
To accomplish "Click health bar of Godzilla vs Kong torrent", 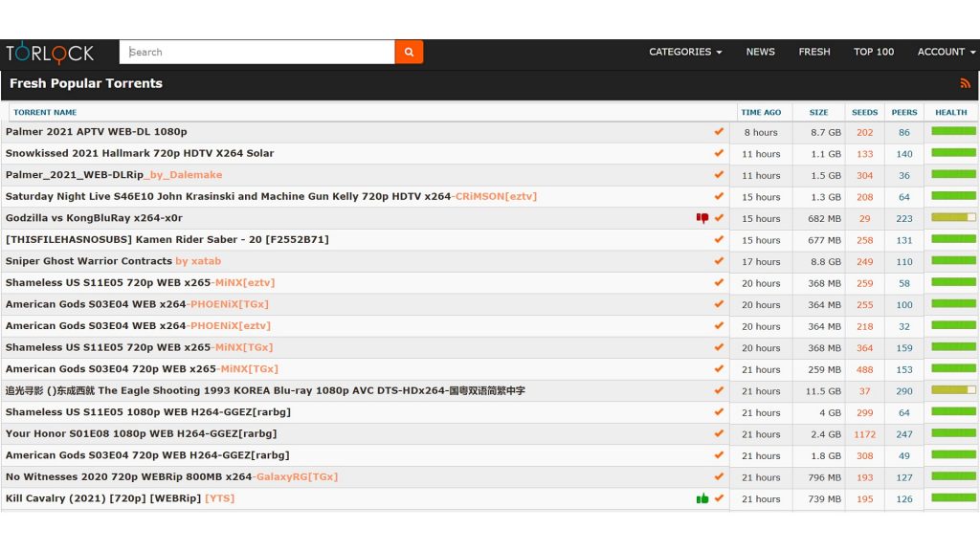I will click(953, 218).
